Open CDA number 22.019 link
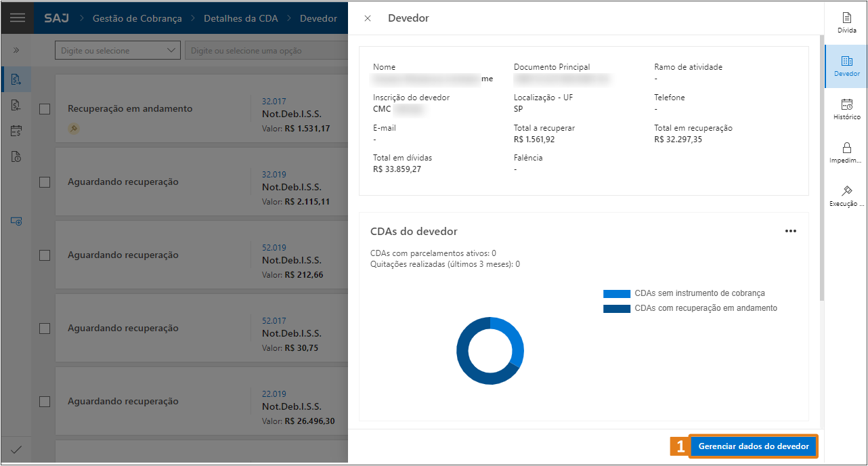This screenshot has width=868, height=466. pos(274,394)
